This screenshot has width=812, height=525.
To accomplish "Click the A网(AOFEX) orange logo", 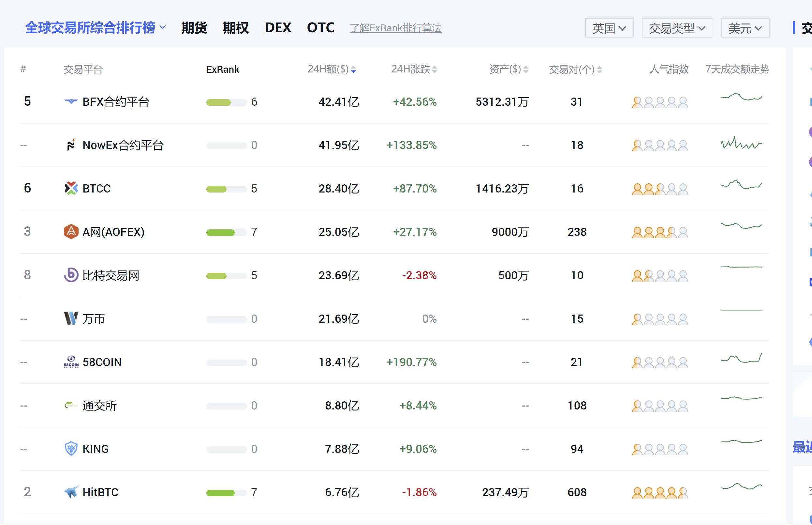I will 71,232.
